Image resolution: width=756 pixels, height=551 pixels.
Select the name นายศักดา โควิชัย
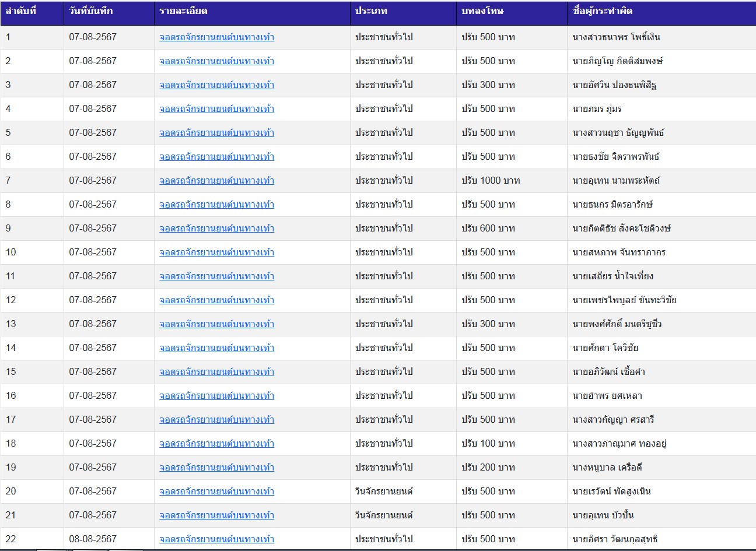tap(605, 348)
